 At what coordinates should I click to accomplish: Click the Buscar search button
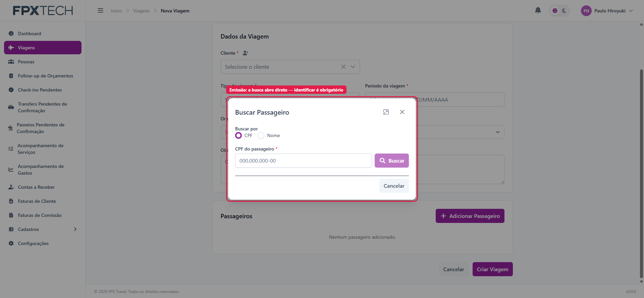(392, 161)
